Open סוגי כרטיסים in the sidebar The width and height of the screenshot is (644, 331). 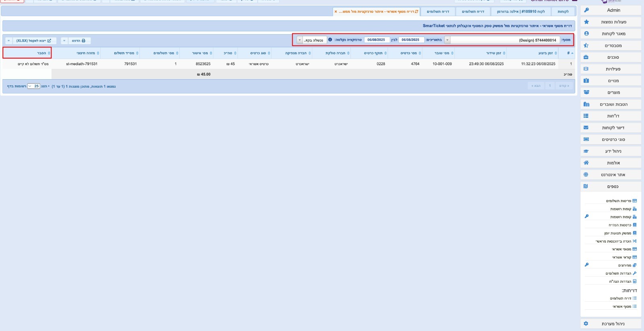click(x=611, y=139)
